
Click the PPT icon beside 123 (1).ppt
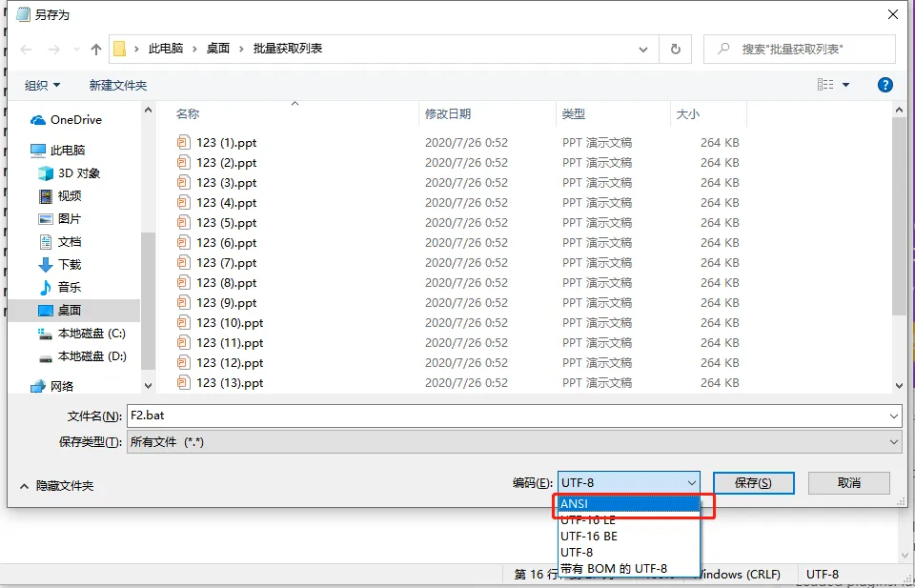pos(183,142)
